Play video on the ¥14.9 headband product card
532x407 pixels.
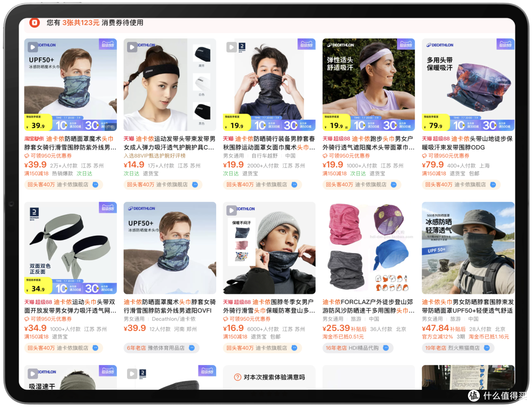point(132,47)
